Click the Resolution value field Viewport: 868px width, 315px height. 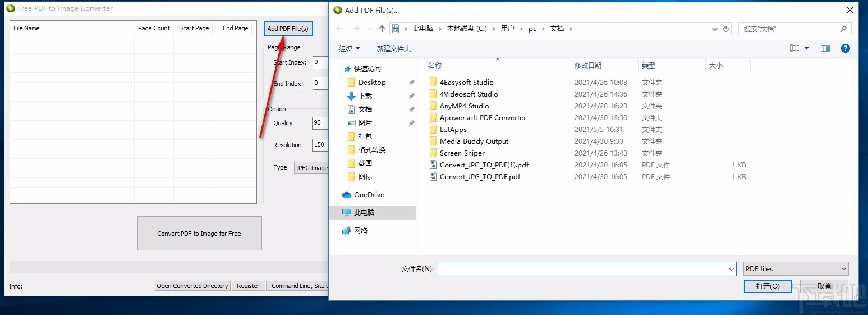point(320,144)
